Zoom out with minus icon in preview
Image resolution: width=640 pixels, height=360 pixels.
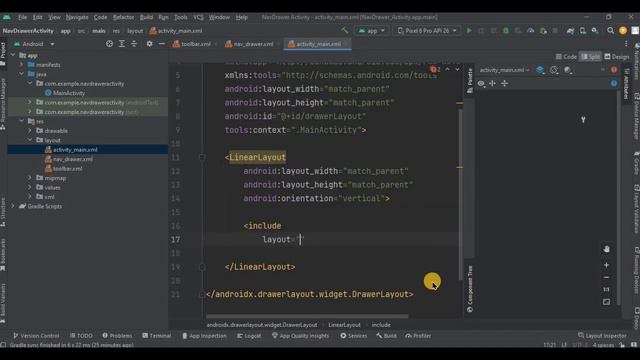[607, 278]
